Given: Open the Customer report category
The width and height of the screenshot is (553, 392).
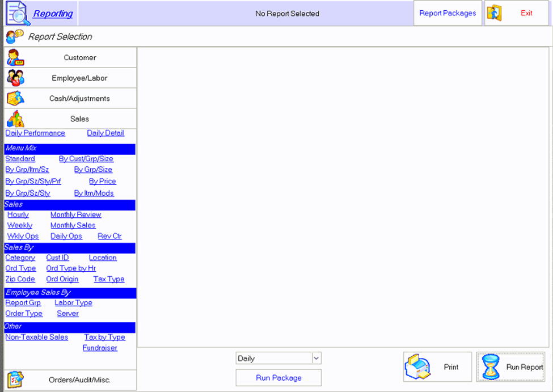Looking at the screenshot, I should tap(70, 57).
